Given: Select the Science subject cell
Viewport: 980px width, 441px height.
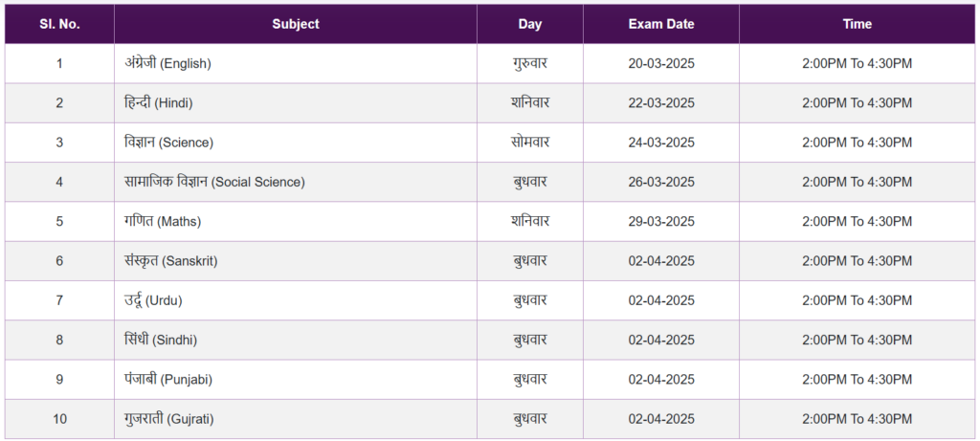Looking at the screenshot, I should point(296,143).
